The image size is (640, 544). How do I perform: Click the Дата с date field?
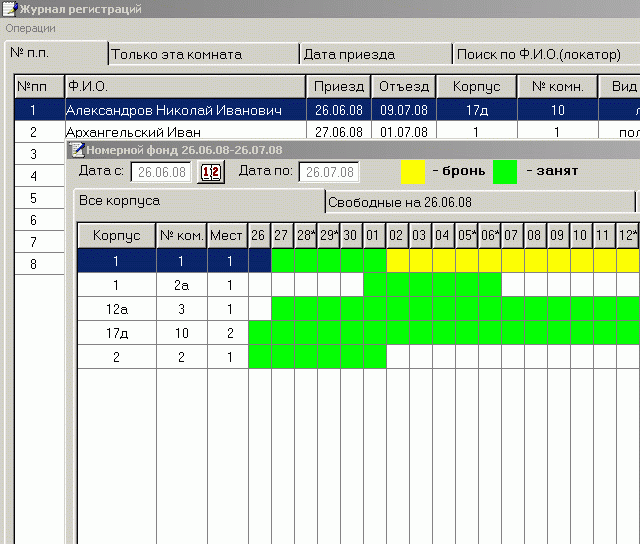point(161,172)
